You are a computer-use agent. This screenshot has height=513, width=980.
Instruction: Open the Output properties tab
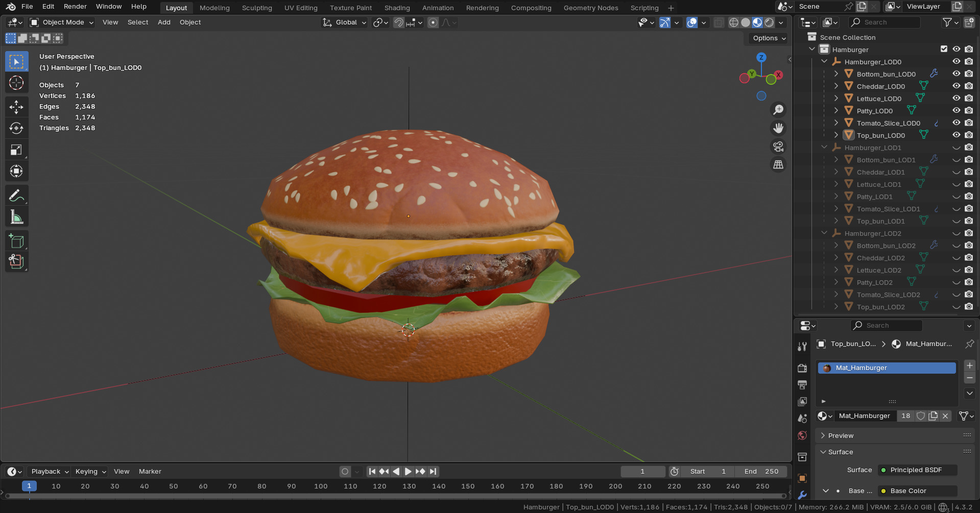[802, 385]
